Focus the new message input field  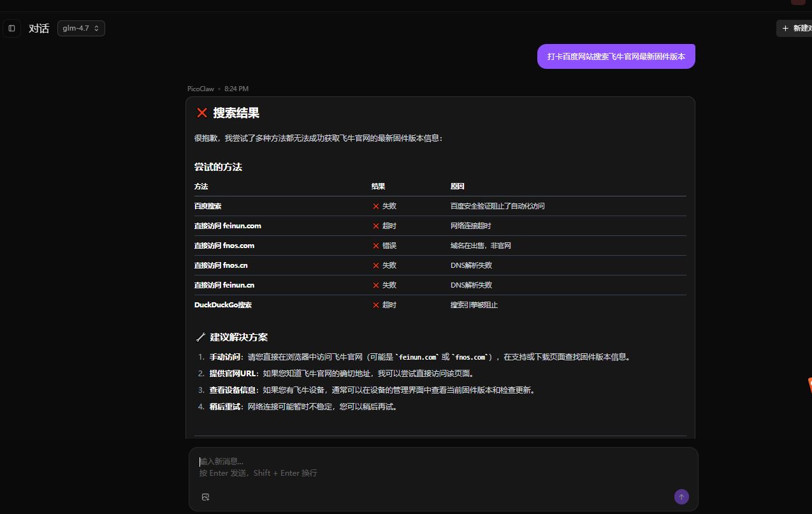click(x=443, y=467)
